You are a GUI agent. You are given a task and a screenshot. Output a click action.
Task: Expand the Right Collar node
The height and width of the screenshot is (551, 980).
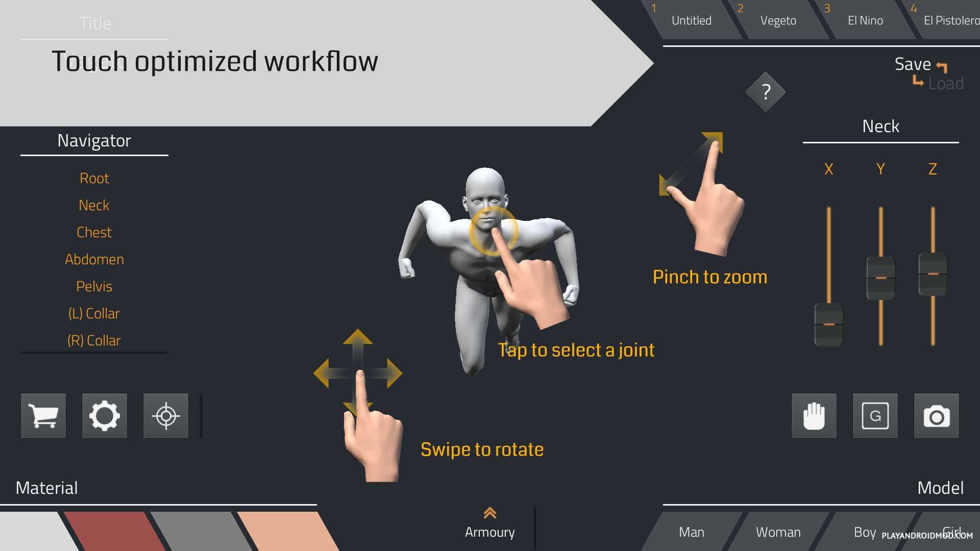point(93,340)
